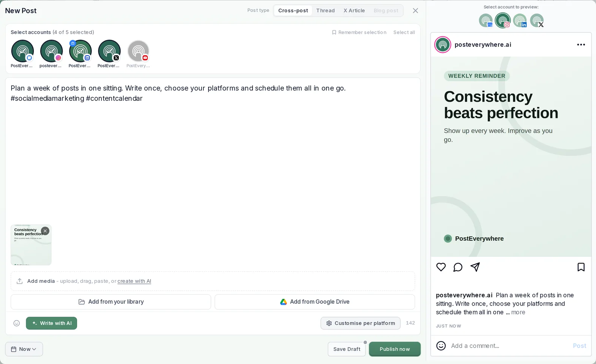This screenshot has height=364, width=596.
Task: Remove the attached image thumbnail
Action: coord(45,231)
